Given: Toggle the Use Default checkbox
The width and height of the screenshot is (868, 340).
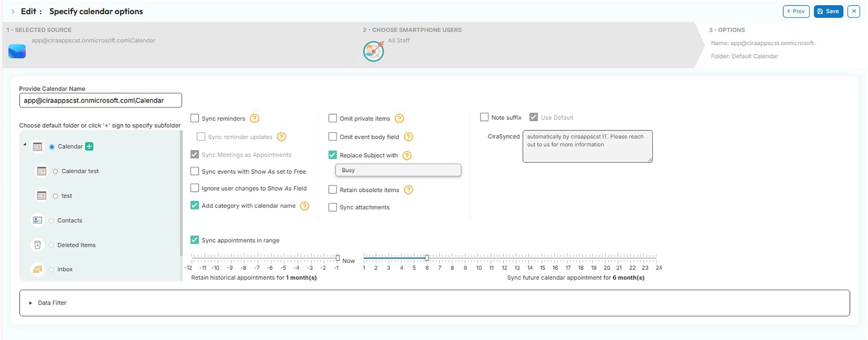Looking at the screenshot, I should tap(534, 117).
